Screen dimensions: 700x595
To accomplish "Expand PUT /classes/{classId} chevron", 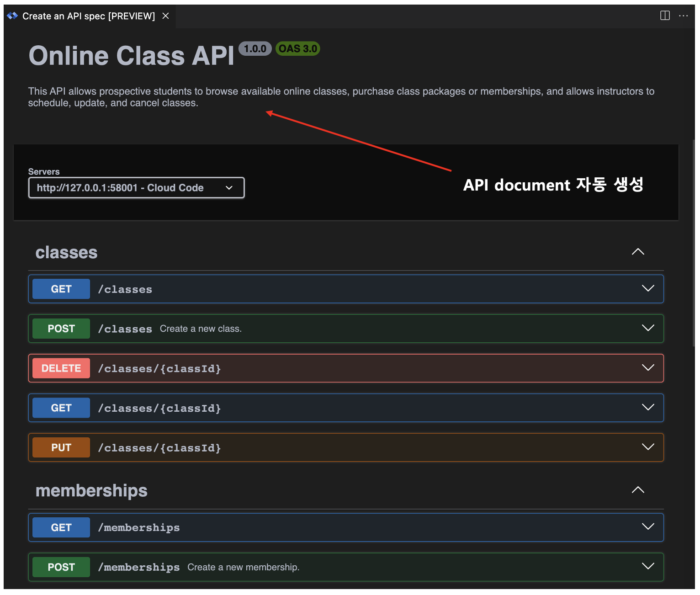I will 648,447.
